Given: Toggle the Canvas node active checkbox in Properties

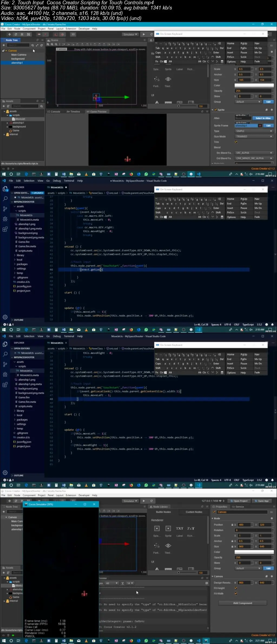Looking at the screenshot, I should tap(214, 512).
